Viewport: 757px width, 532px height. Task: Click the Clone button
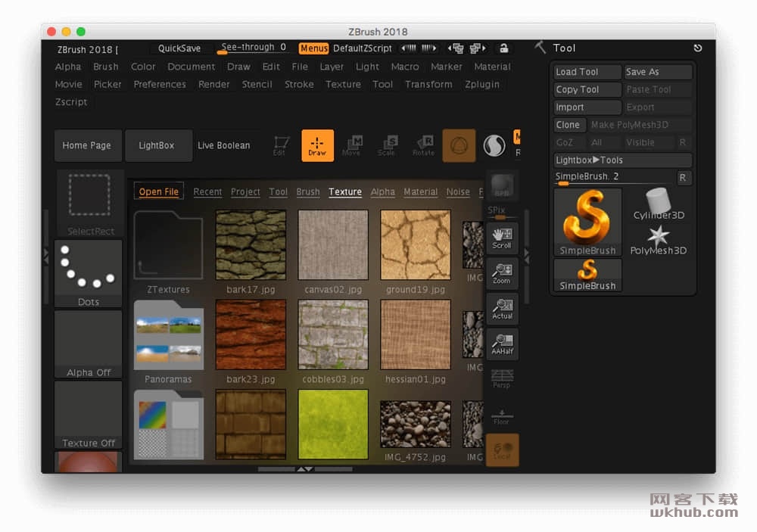pyautogui.click(x=570, y=125)
